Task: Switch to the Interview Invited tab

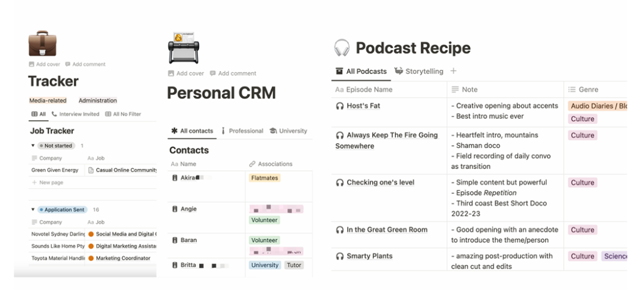Action: [x=76, y=114]
